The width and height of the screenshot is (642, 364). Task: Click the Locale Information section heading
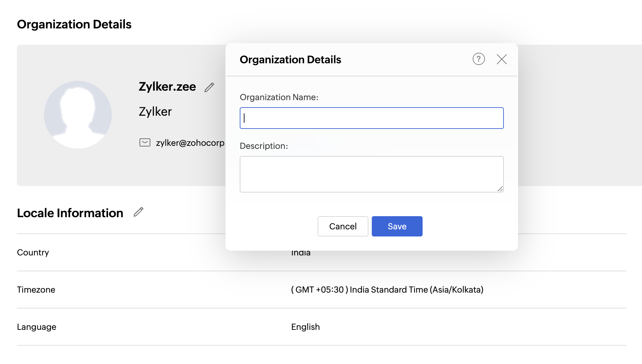click(x=70, y=213)
